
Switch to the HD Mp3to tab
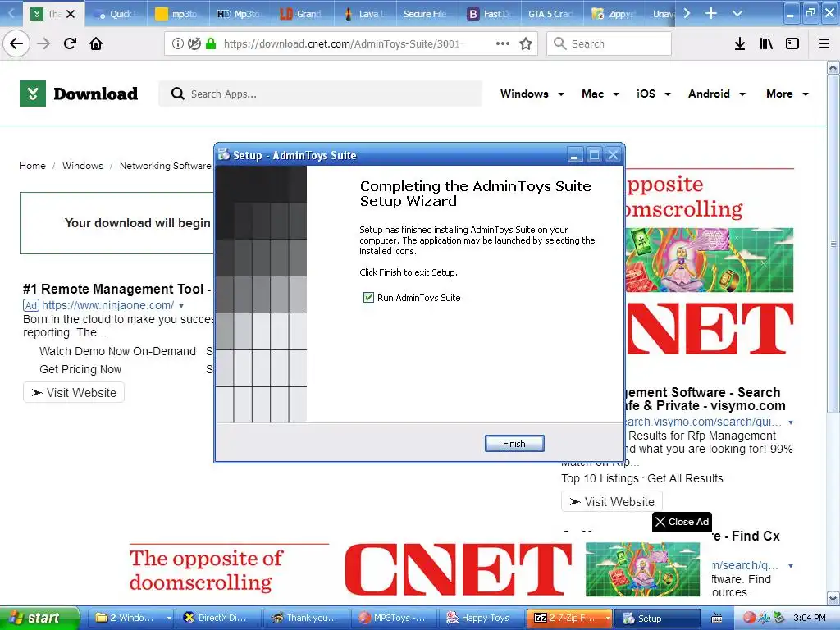(240, 14)
